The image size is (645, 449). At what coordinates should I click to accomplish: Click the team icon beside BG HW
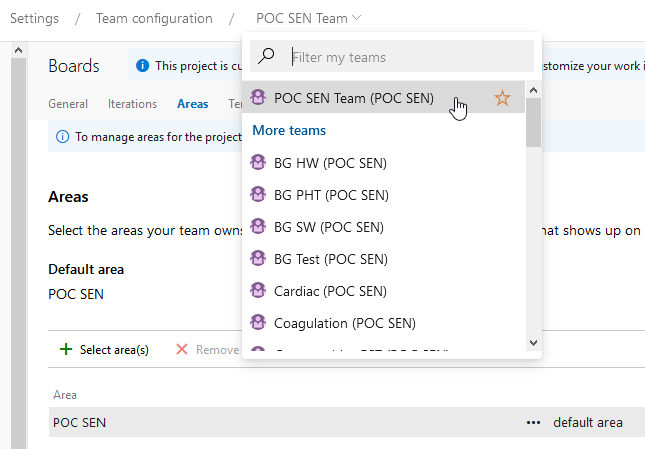point(258,162)
